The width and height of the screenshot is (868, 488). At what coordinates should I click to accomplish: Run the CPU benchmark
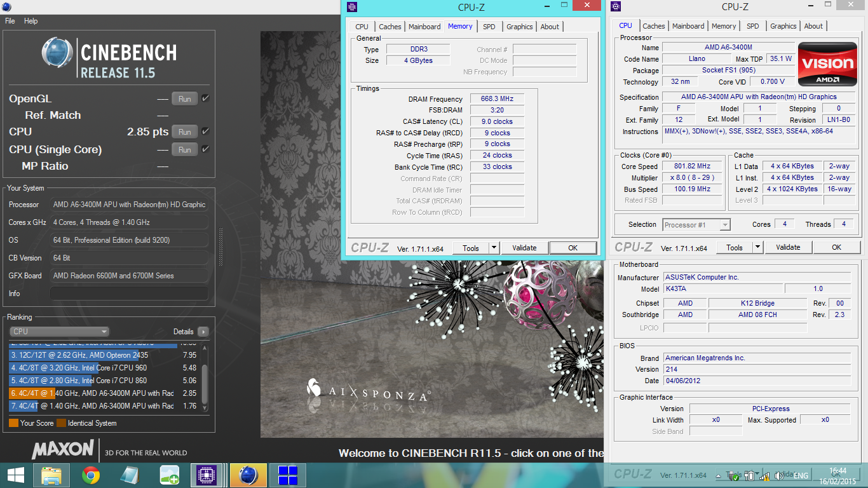(185, 132)
